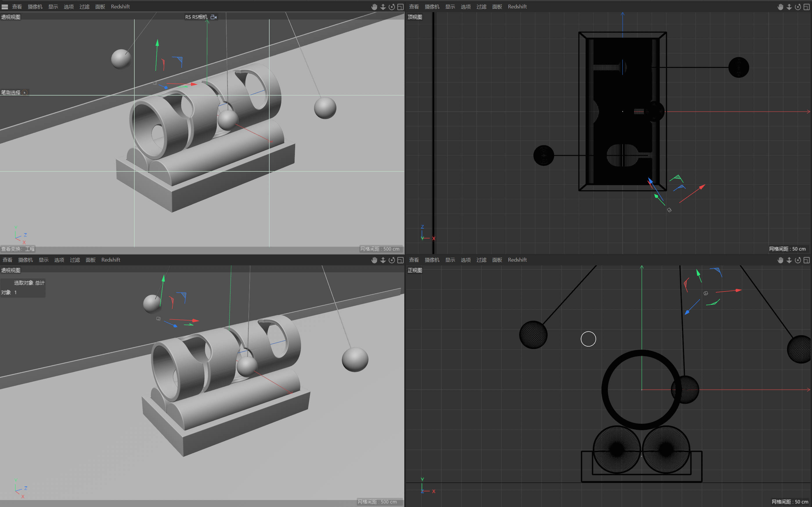Open the 选项 menu in the front view (正视图)
The width and height of the screenshot is (812, 507).
pyautogui.click(x=465, y=260)
